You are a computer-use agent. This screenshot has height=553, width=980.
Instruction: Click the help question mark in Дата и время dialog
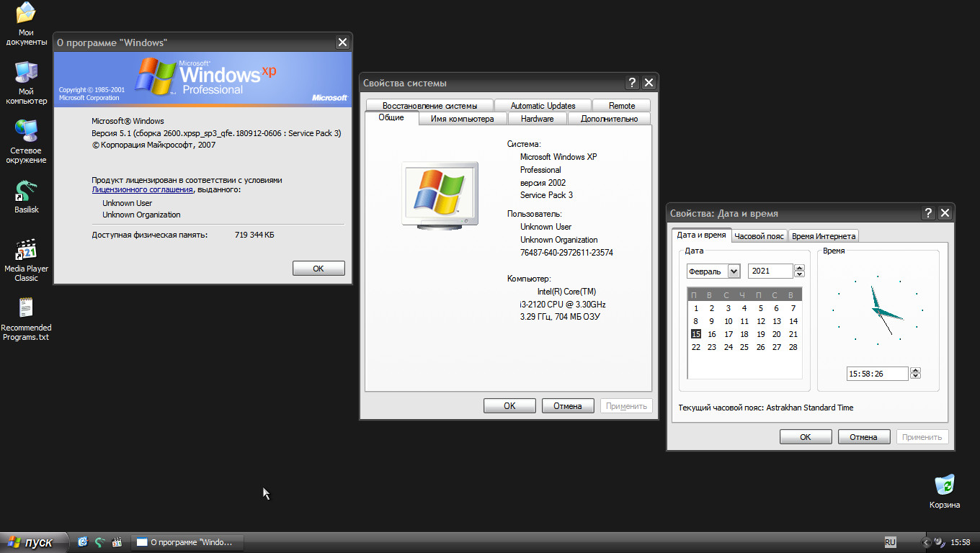click(x=928, y=213)
